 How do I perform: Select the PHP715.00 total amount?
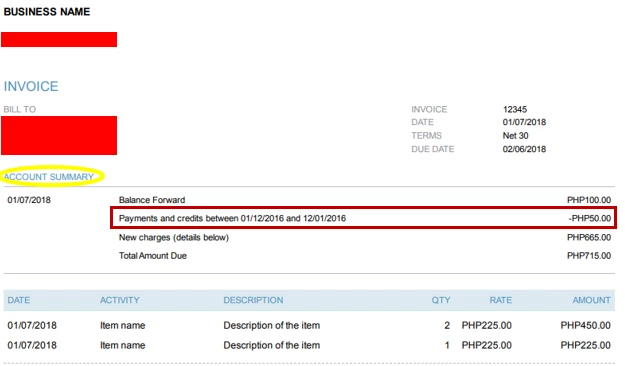[589, 256]
